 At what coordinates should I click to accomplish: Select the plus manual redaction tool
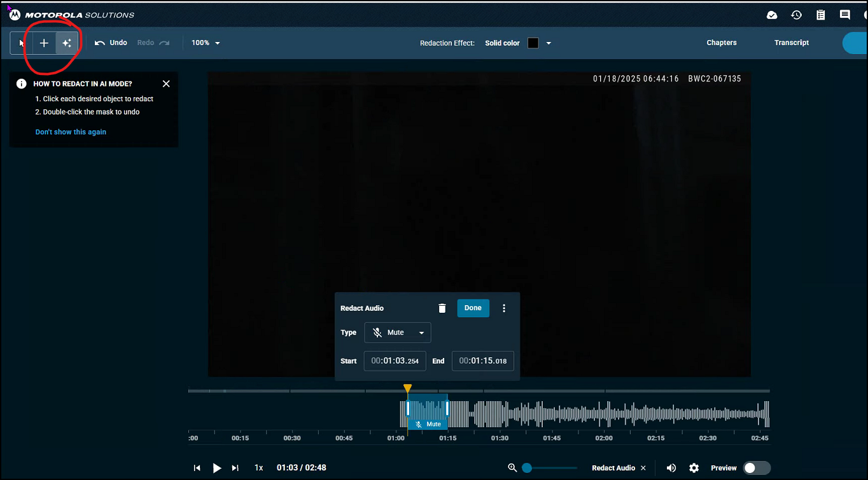tap(44, 43)
